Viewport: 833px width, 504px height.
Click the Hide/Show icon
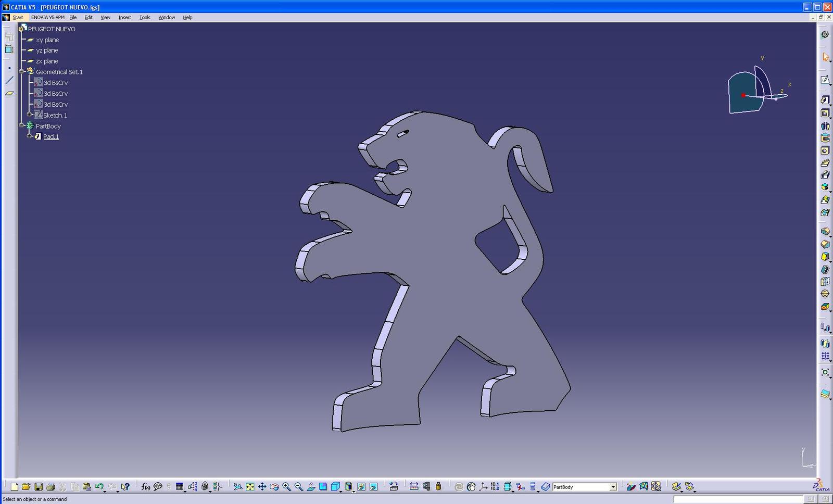click(x=361, y=487)
